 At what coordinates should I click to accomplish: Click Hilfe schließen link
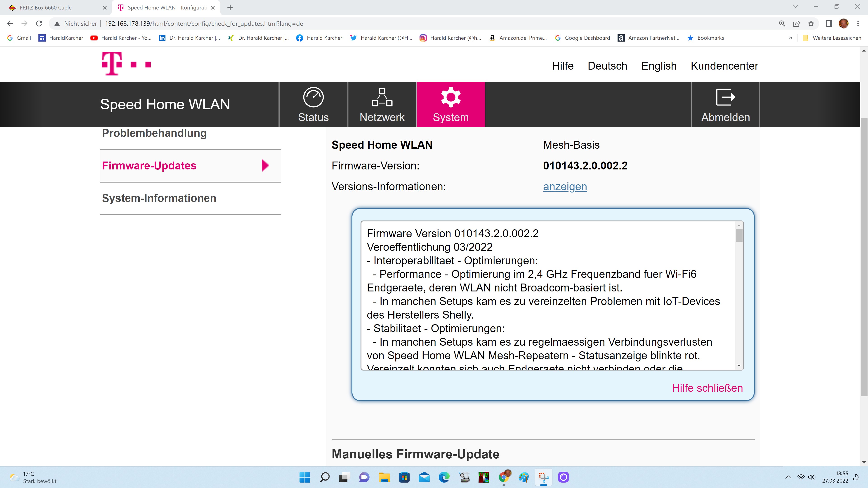(x=707, y=388)
